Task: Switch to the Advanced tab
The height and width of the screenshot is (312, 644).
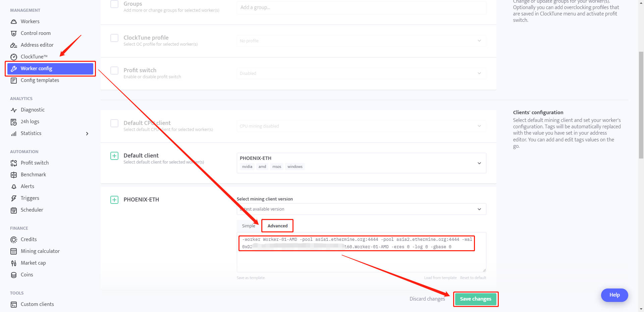Action: tap(277, 226)
